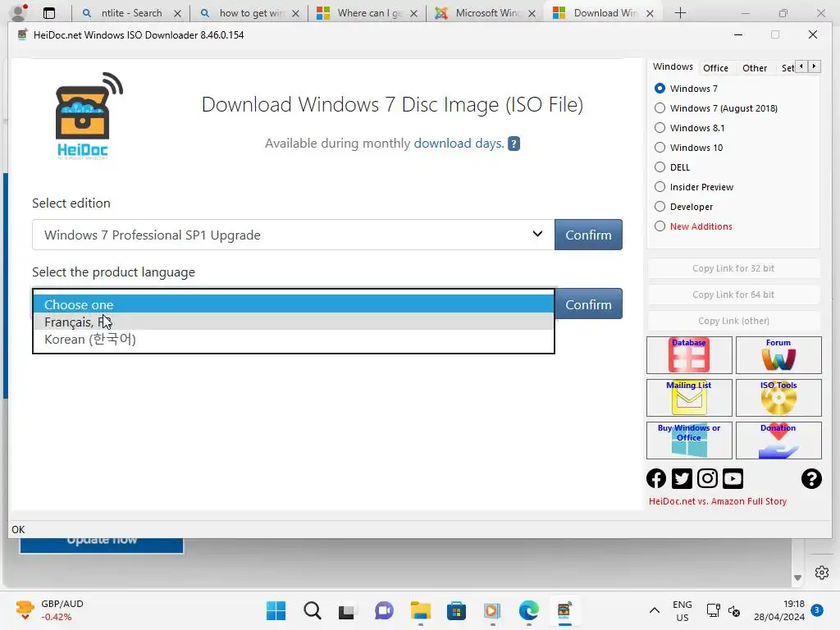This screenshot has width=840, height=630.
Task: Choose Korean from the language list
Action: (x=293, y=339)
